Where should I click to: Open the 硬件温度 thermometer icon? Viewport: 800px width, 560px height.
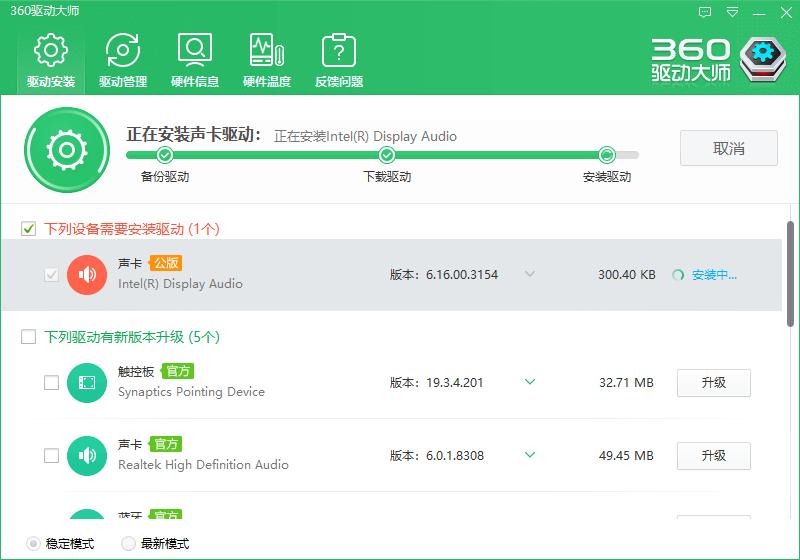pos(267,50)
